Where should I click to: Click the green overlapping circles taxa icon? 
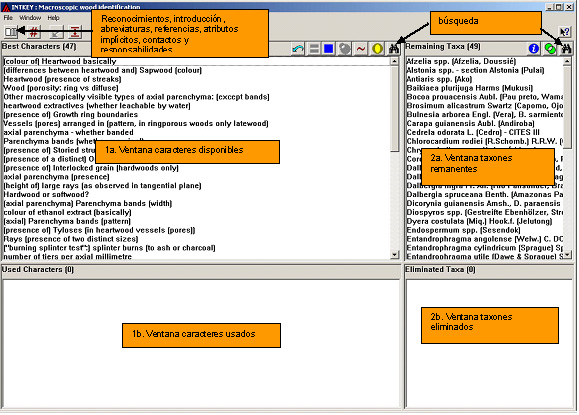pyautogui.click(x=550, y=48)
